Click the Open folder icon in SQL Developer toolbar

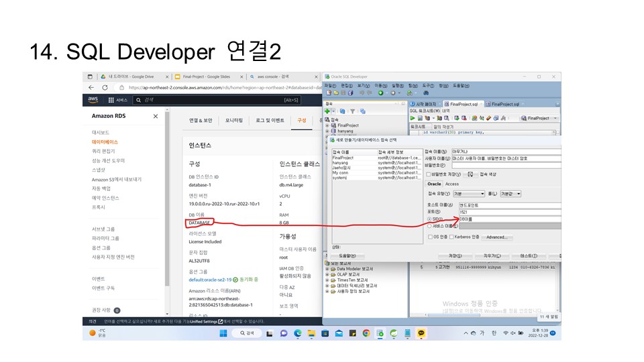pos(336,93)
